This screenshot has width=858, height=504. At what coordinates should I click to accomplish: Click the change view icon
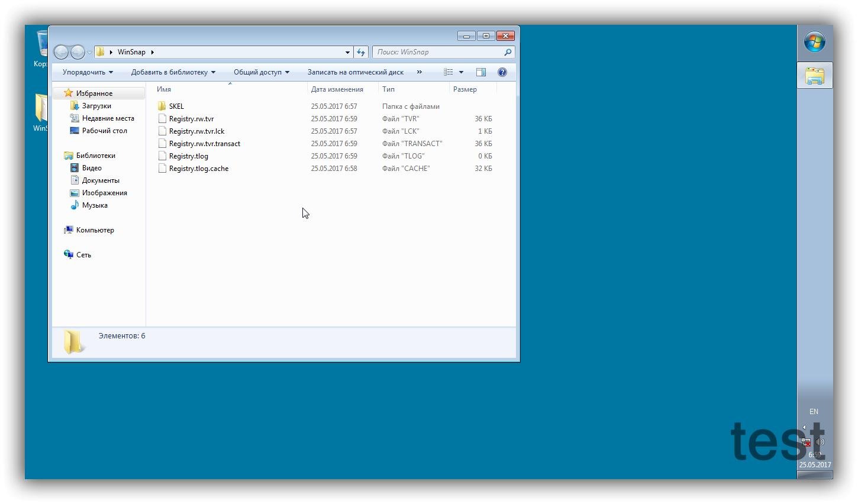(449, 72)
